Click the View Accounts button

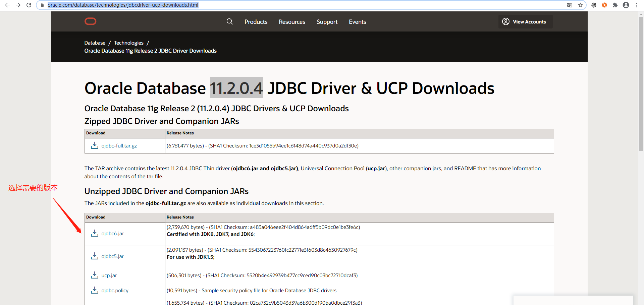click(x=525, y=21)
